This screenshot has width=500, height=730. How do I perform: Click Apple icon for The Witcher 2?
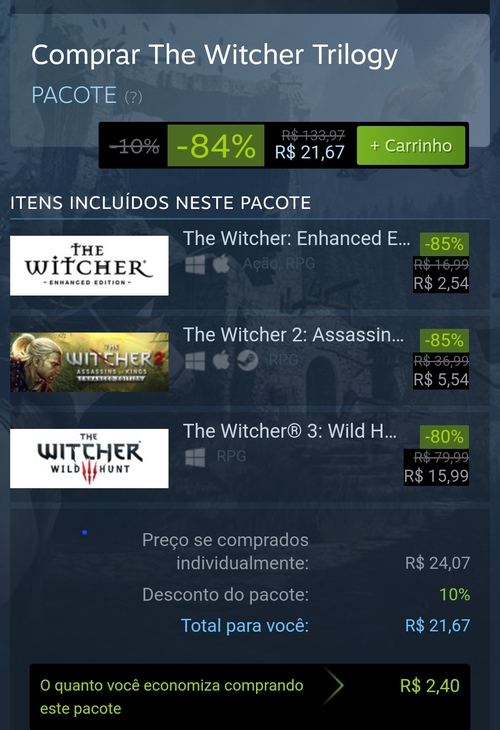click(222, 360)
